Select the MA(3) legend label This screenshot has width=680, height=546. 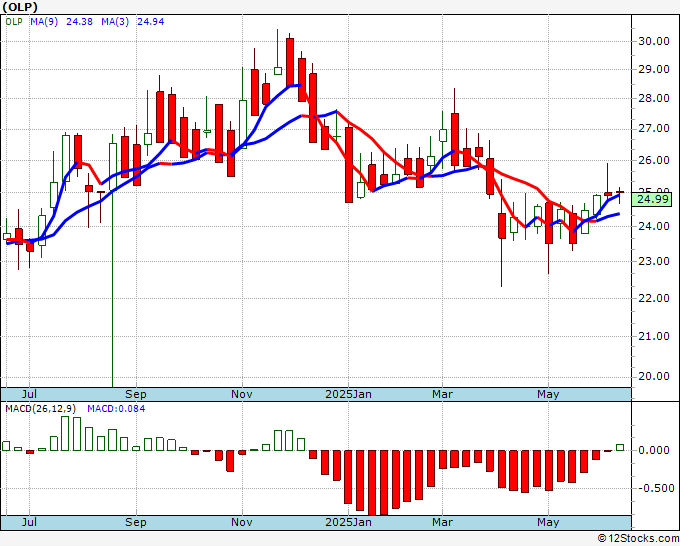pyautogui.click(x=115, y=22)
